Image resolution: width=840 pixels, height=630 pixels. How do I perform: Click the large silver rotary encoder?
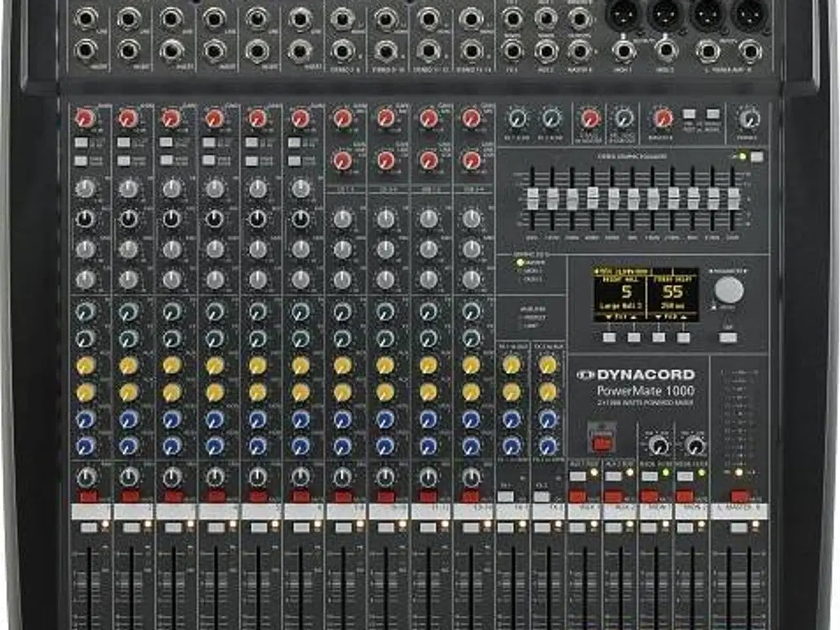(728, 289)
